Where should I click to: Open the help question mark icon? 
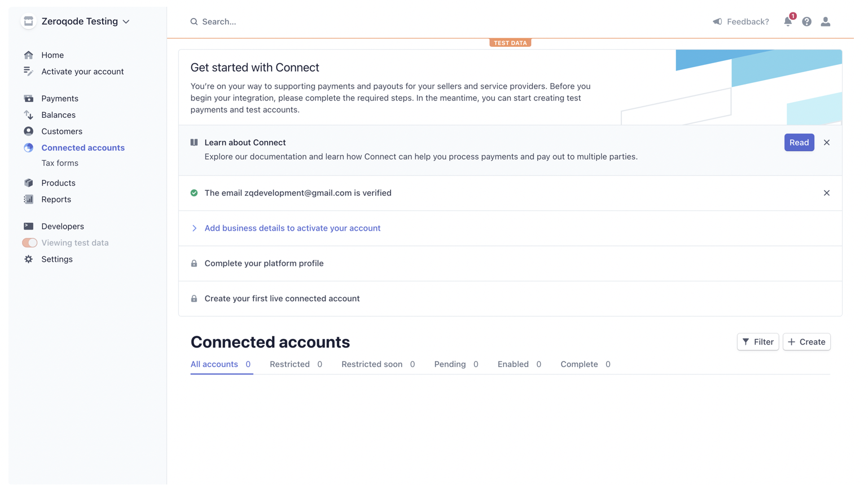806,21
